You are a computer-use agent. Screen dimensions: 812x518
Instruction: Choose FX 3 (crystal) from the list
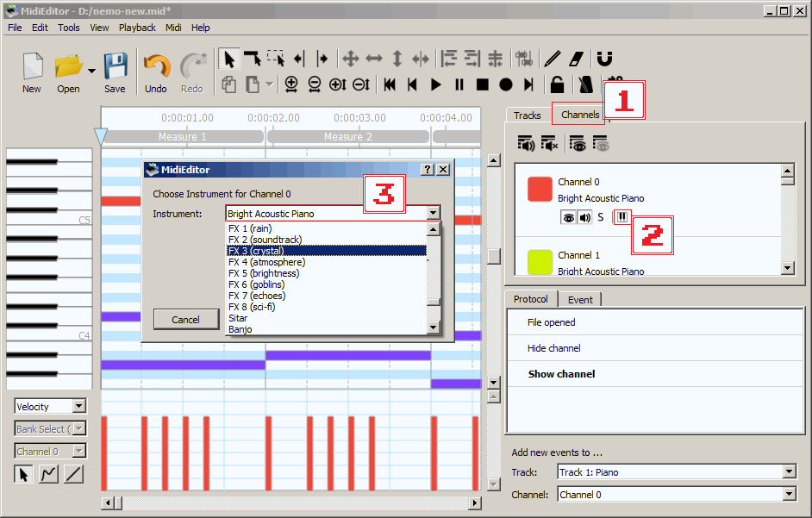[326, 251]
